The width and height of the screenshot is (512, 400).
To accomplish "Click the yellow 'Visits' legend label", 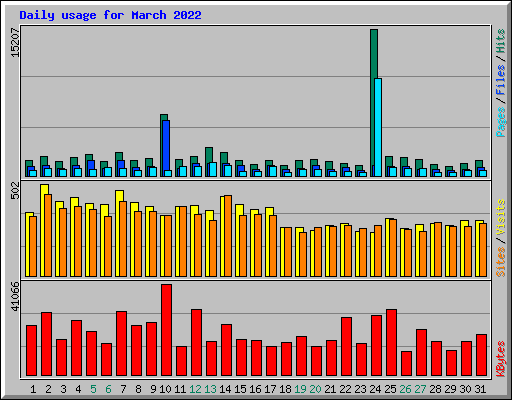I will coord(501,217).
